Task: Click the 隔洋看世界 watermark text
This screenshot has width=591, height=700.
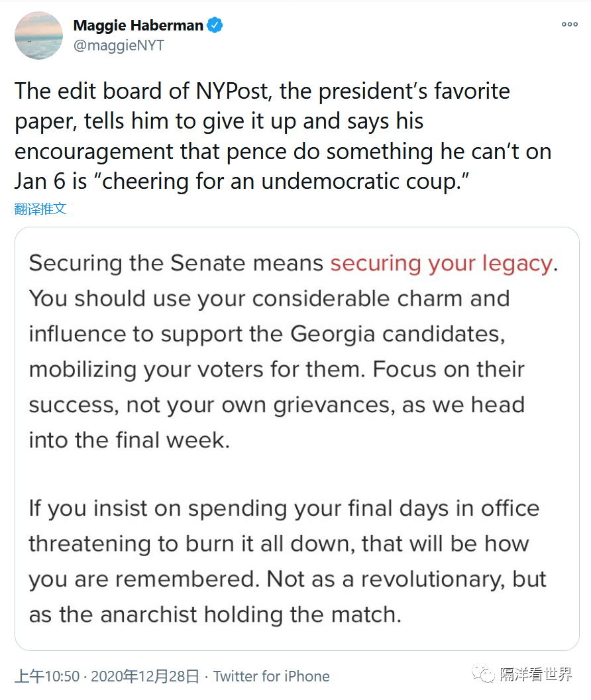Action: (x=535, y=674)
